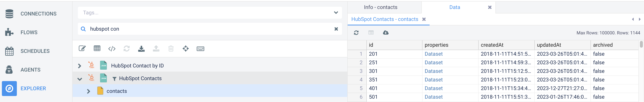Screen dimensions: 644x102
Task: Go to the Flows section
Action: tap(29, 33)
